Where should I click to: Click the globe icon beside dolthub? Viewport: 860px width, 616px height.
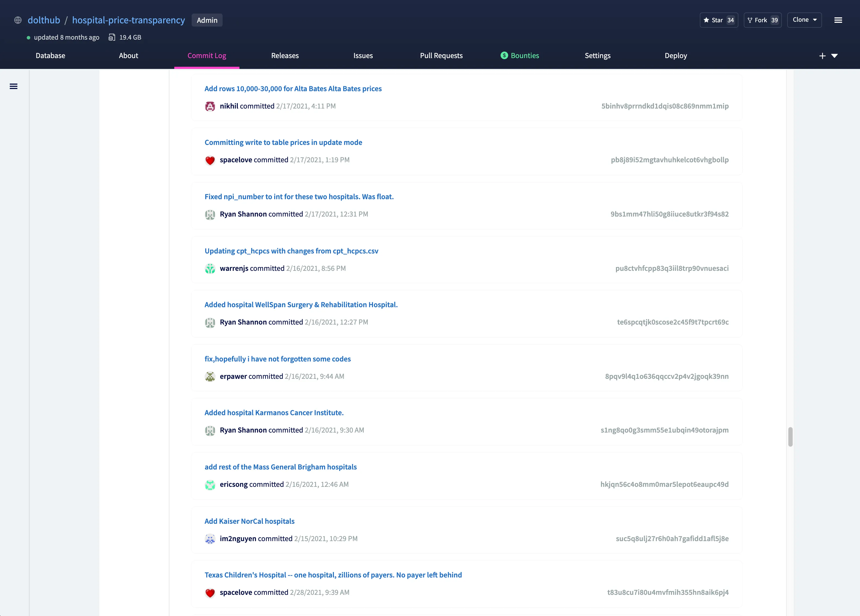pyautogui.click(x=18, y=20)
